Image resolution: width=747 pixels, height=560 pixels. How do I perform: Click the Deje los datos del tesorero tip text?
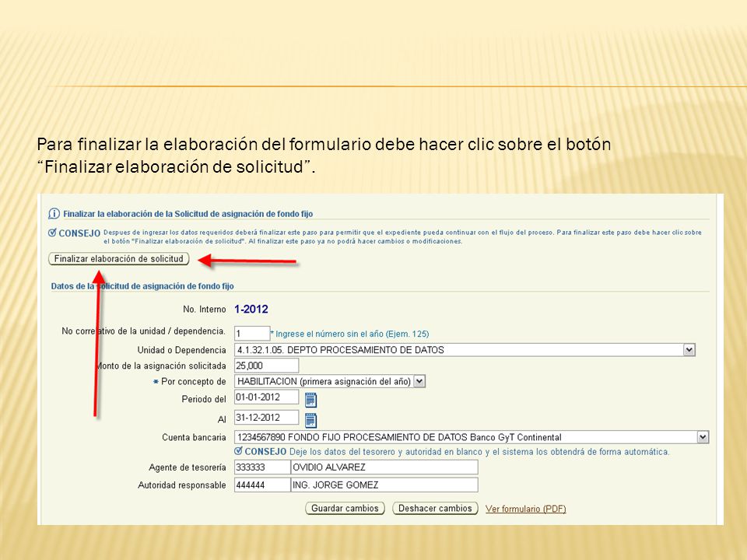(479, 451)
